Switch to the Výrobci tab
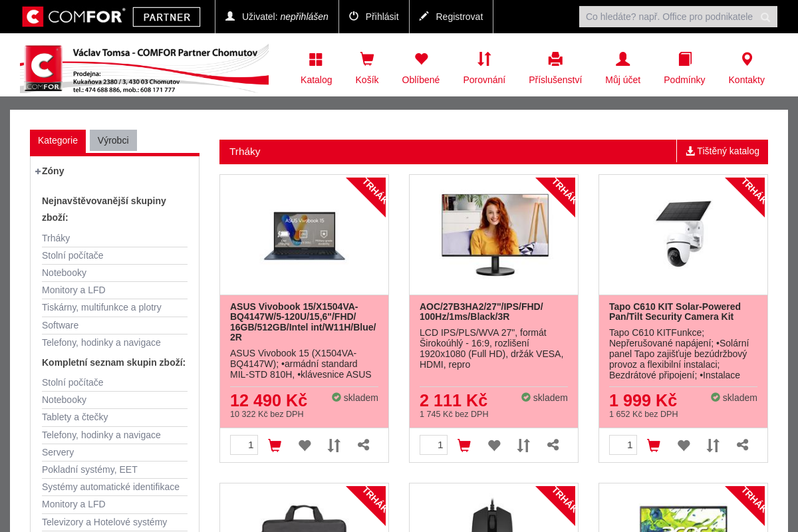 point(113,141)
